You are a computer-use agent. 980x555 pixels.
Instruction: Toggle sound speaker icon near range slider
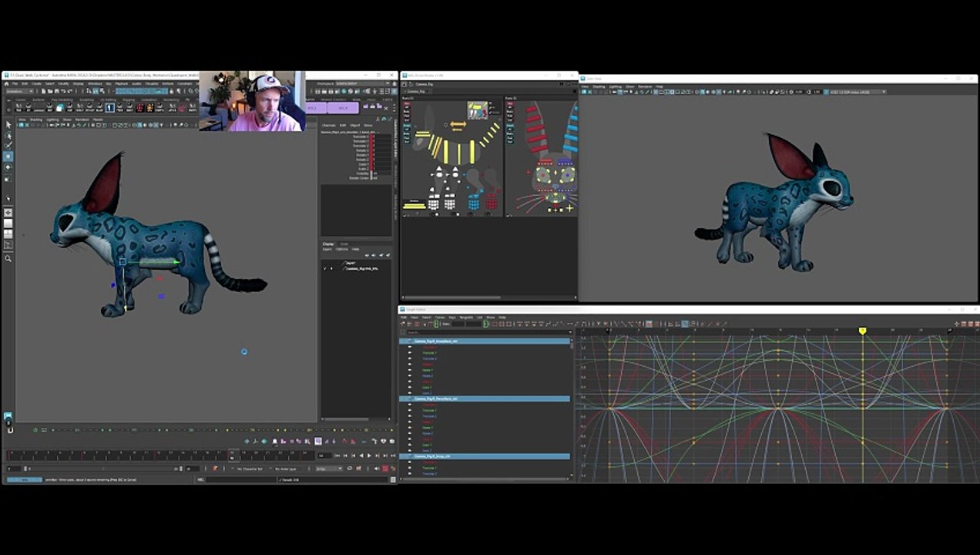(376, 469)
